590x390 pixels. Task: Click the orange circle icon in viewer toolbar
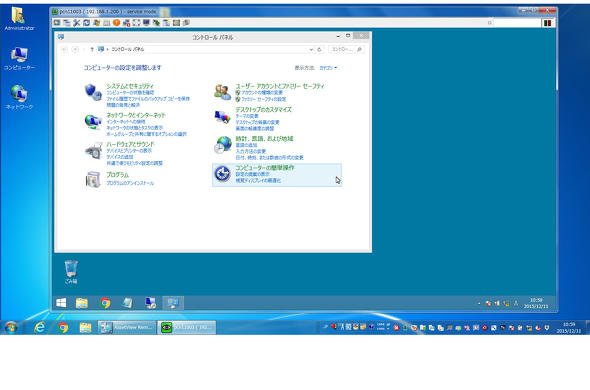(116, 23)
